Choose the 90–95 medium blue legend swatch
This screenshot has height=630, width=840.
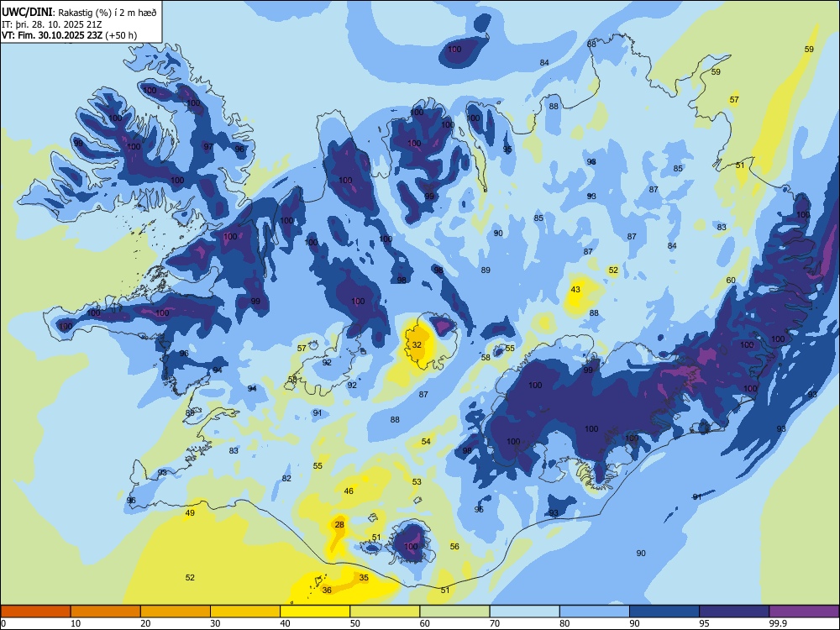(x=664, y=612)
